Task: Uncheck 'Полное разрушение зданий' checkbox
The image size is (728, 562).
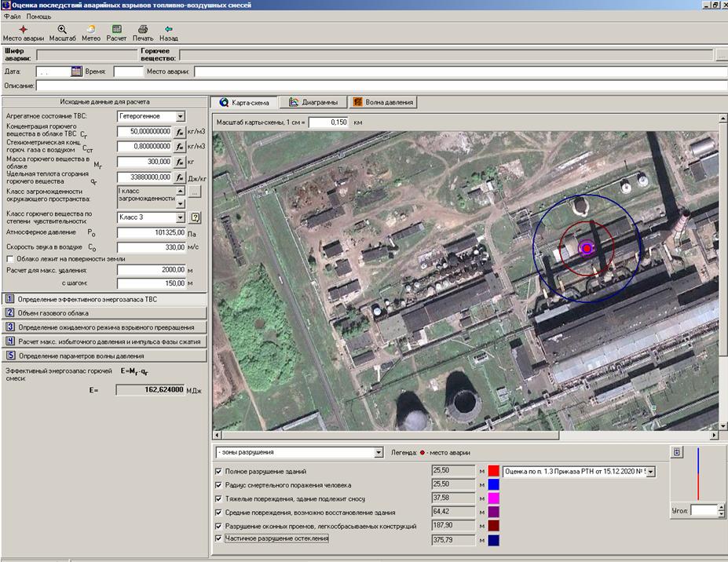Action: pyautogui.click(x=218, y=471)
